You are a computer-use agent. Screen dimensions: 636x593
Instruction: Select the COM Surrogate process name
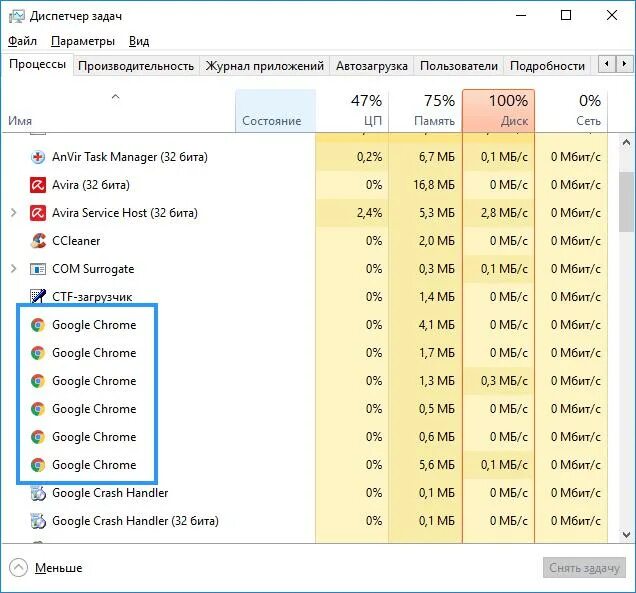pyautogui.click(x=93, y=269)
